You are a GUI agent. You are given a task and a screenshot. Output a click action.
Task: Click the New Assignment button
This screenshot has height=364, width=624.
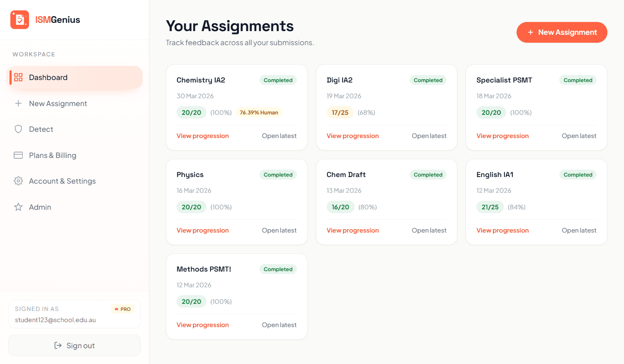point(562,32)
